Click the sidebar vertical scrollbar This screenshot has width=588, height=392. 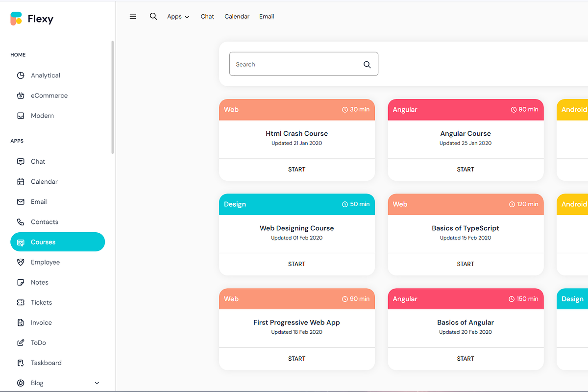click(113, 97)
